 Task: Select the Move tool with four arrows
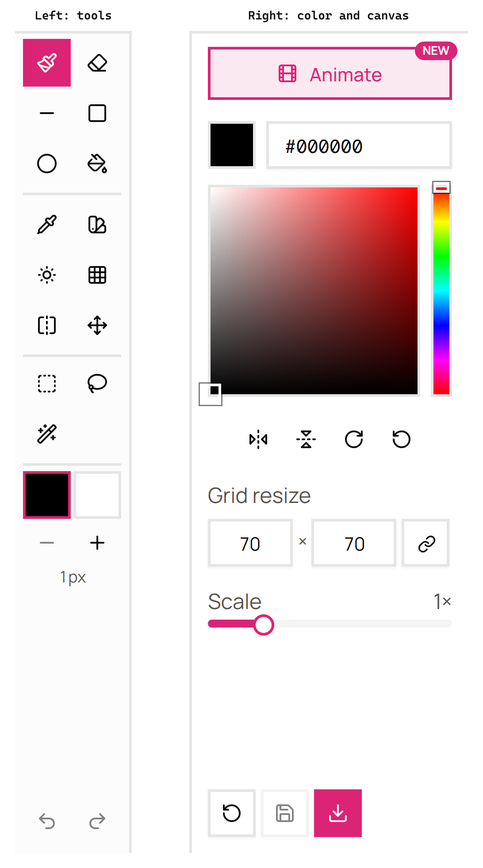[97, 325]
